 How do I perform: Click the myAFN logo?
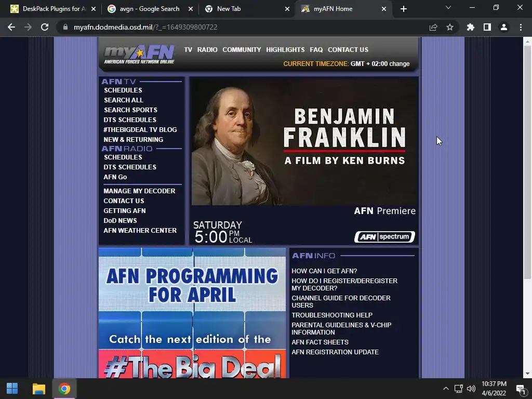(139, 54)
